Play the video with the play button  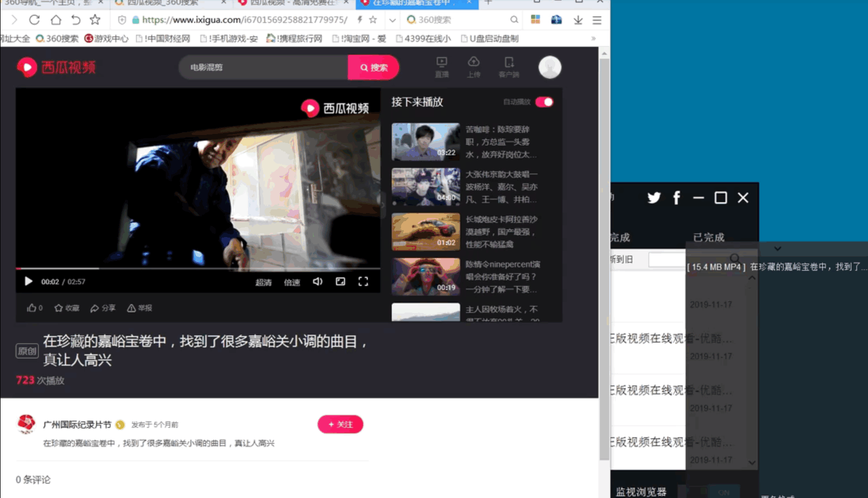(x=29, y=282)
